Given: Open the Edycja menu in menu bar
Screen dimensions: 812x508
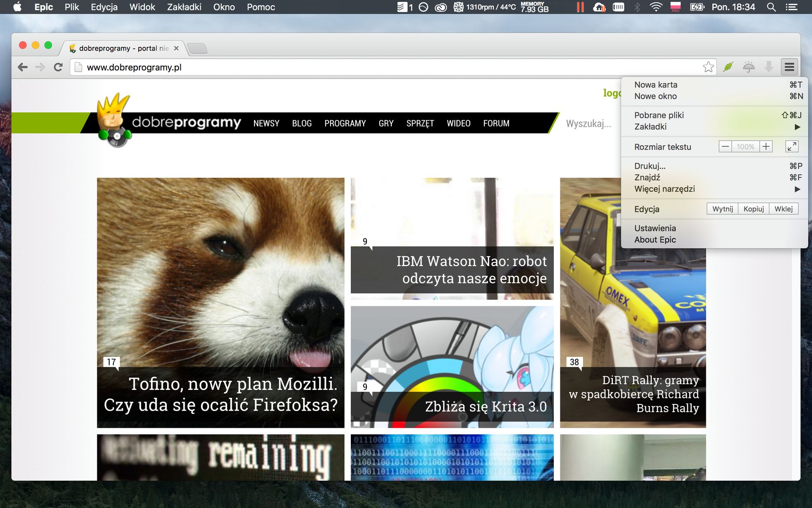Looking at the screenshot, I should pos(104,7).
